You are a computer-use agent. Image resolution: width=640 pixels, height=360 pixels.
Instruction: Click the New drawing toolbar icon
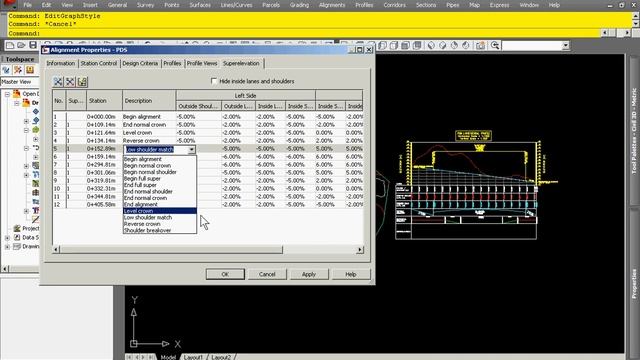click(11, 45)
